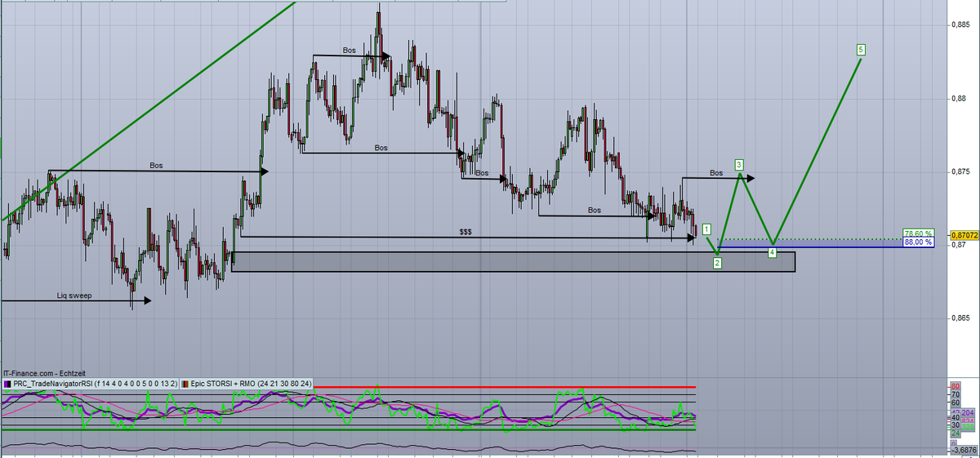The width and height of the screenshot is (980, 458).
Task: Click the red 80 indicator level value
Action: tap(955, 386)
